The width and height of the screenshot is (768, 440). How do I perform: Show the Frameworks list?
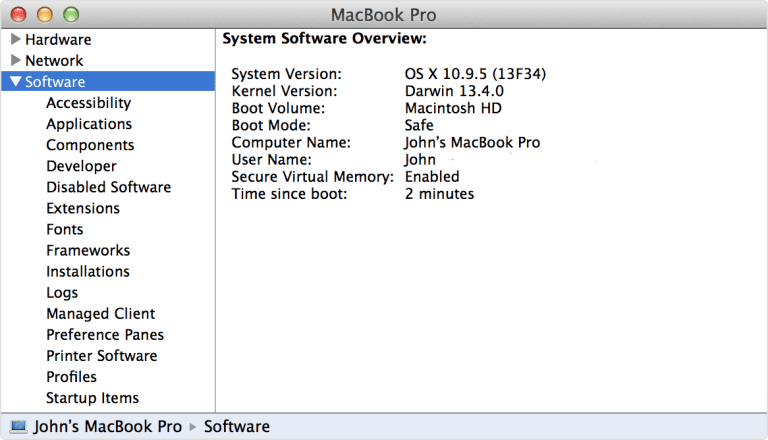pyautogui.click(x=88, y=250)
